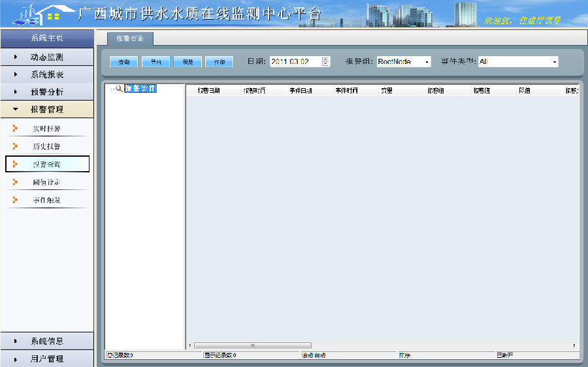Collapse the 报警管理 sidebar section
The width and height of the screenshot is (588, 367).
(47, 110)
